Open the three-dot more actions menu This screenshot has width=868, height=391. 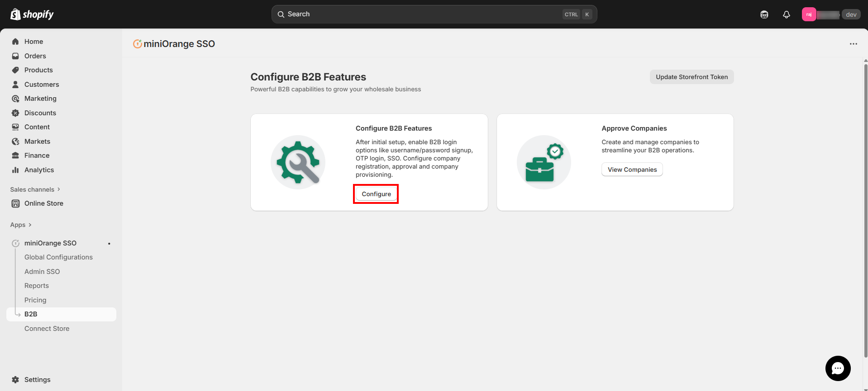854,44
